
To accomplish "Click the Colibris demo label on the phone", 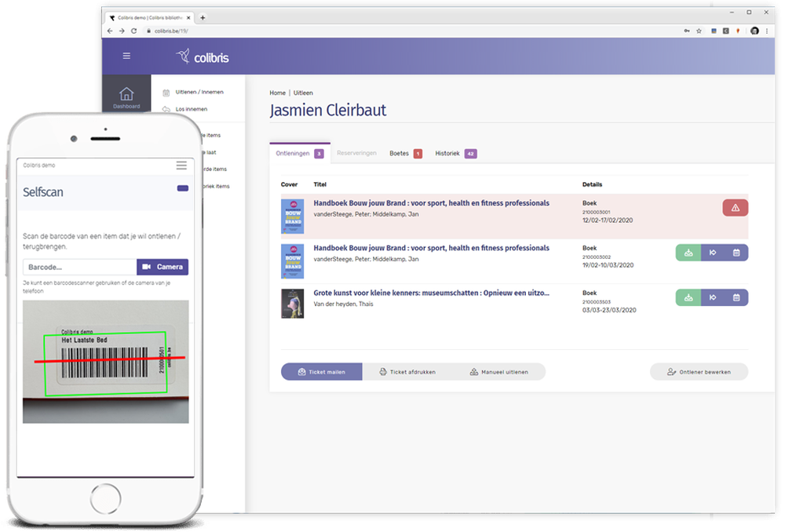I will click(x=39, y=165).
